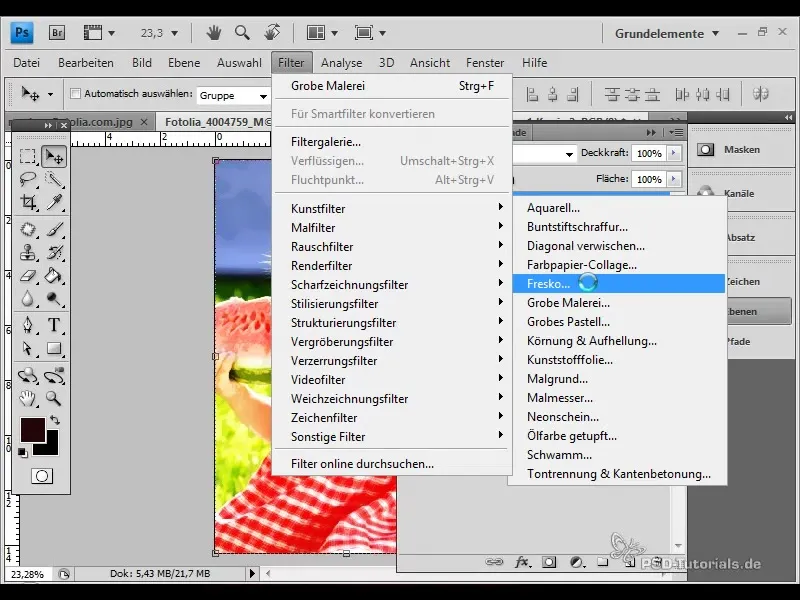This screenshot has width=800, height=600.
Task: Switch to Fotolia_4004759_M document tab
Action: (x=218, y=122)
